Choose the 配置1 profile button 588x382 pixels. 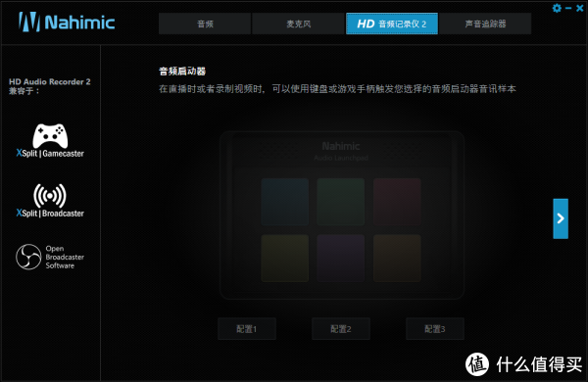[247, 329]
